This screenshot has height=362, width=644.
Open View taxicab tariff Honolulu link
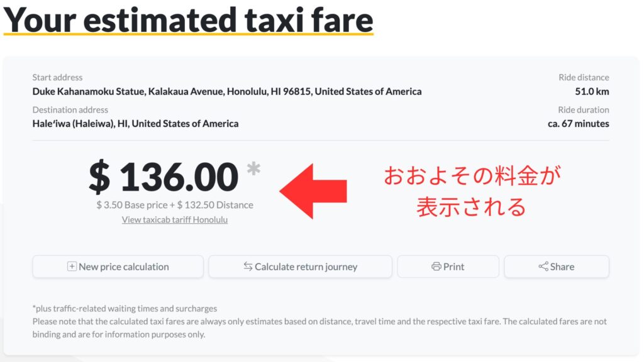tap(175, 219)
